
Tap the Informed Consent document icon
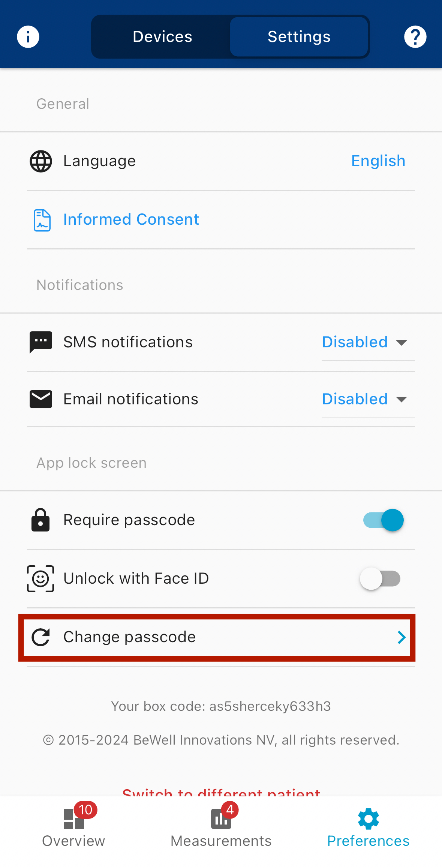(x=42, y=220)
